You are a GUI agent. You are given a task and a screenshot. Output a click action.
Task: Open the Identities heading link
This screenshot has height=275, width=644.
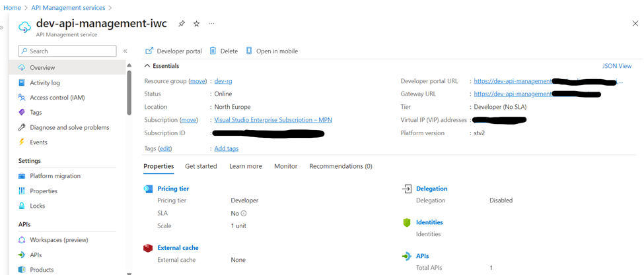429,222
